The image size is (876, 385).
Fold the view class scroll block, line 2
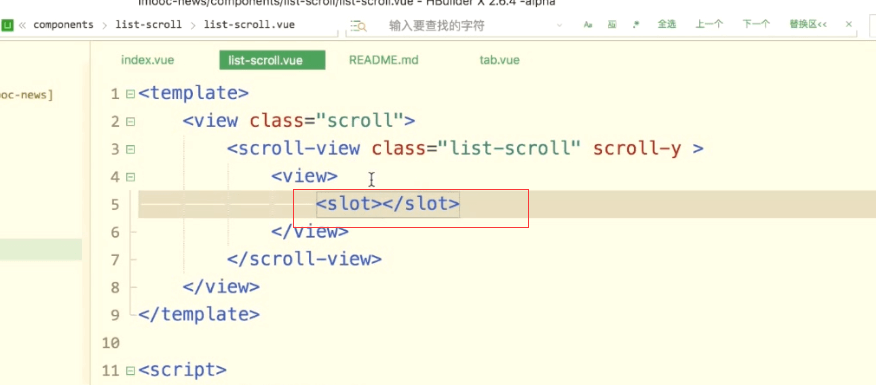pyautogui.click(x=130, y=122)
